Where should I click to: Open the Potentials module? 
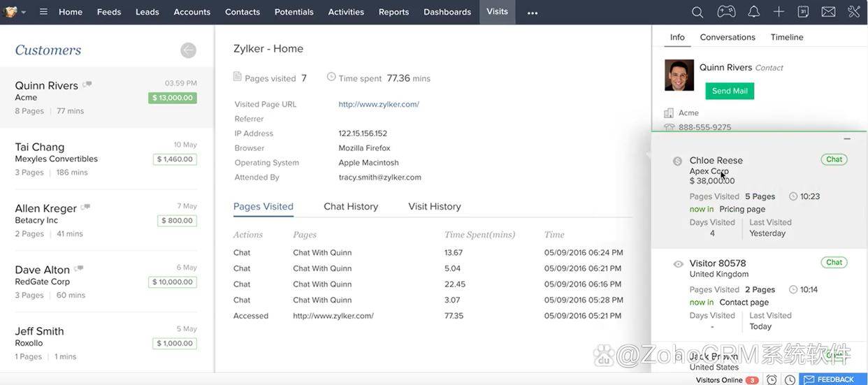pyautogui.click(x=294, y=12)
